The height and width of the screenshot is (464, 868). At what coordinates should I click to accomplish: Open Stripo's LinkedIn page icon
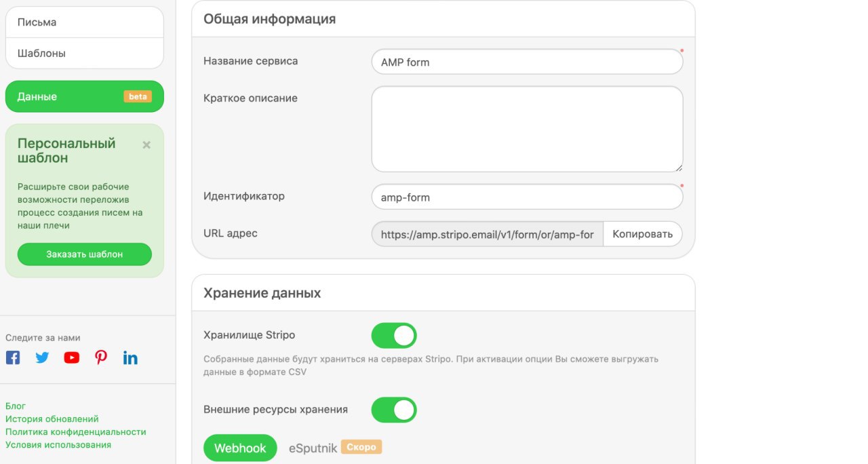130,357
